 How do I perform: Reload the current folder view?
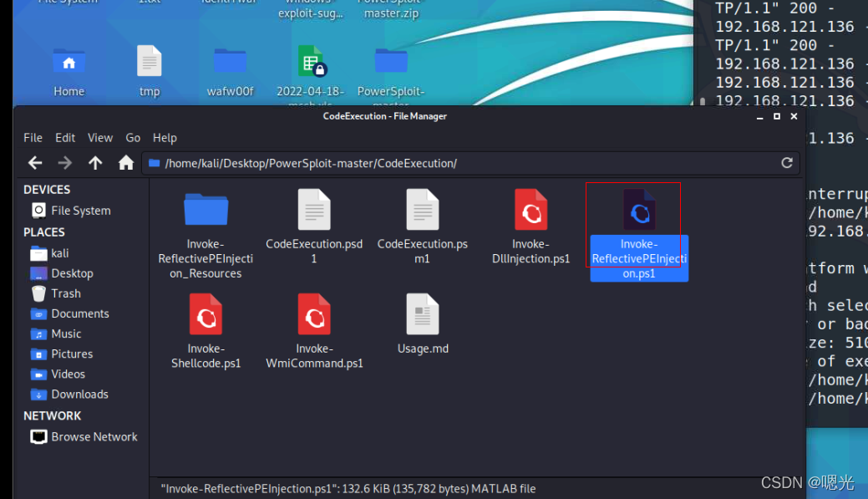(x=787, y=163)
